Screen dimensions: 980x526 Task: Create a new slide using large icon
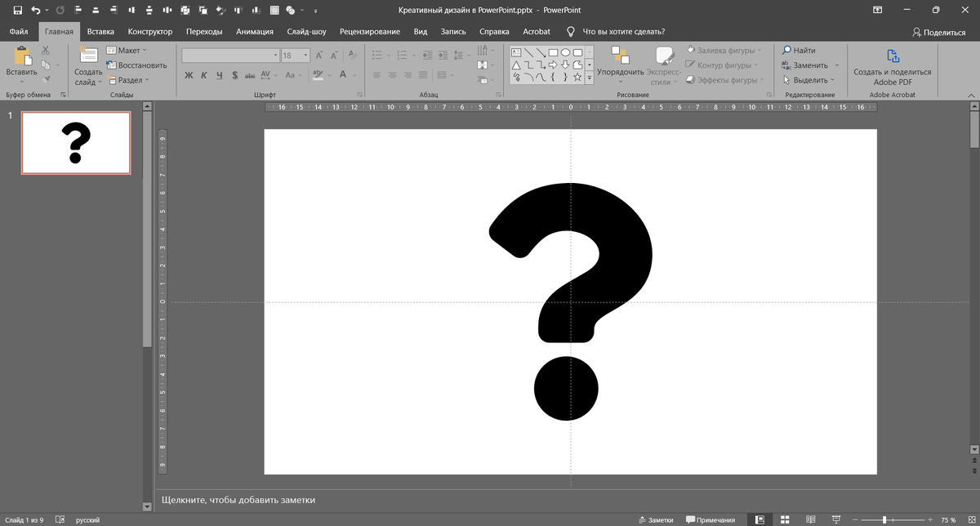(88, 55)
